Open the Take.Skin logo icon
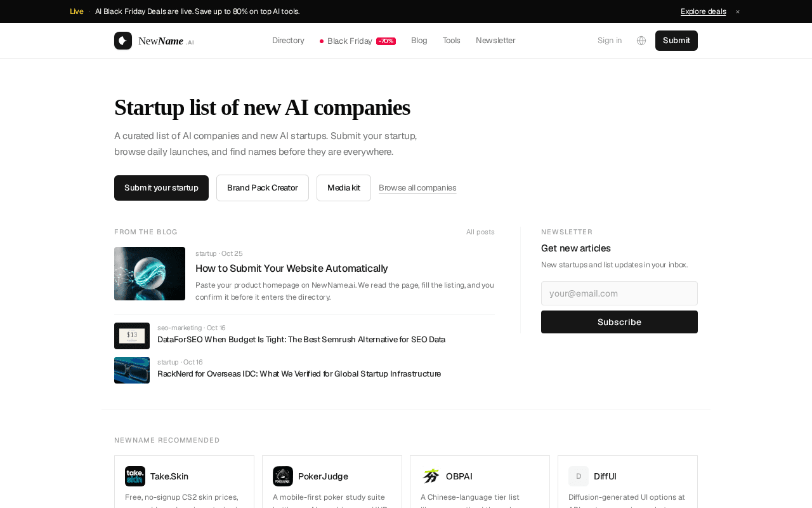Viewport: 812px width, 508px height. coord(135,476)
